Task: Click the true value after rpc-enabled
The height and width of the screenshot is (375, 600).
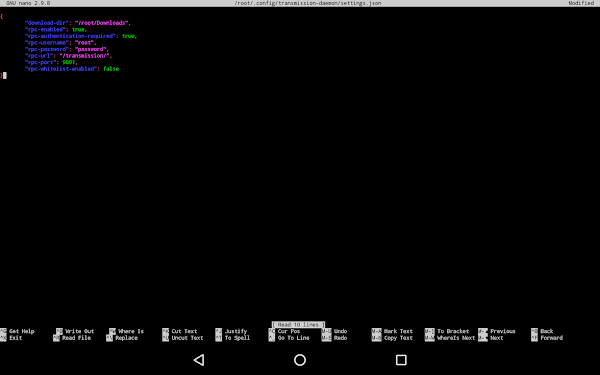Action: (78, 29)
